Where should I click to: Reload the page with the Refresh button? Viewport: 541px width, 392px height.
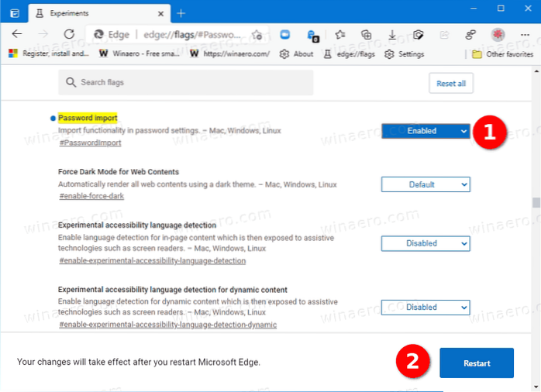point(68,34)
